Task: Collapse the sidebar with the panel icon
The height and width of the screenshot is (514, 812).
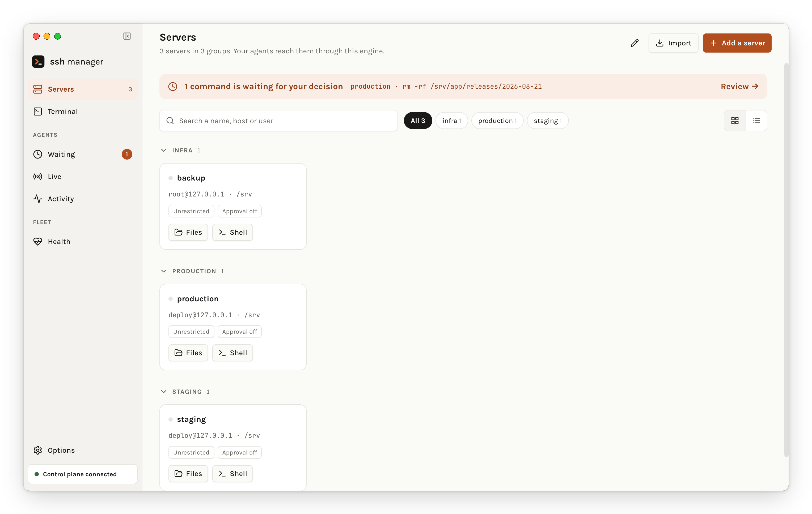Action: [x=127, y=36]
